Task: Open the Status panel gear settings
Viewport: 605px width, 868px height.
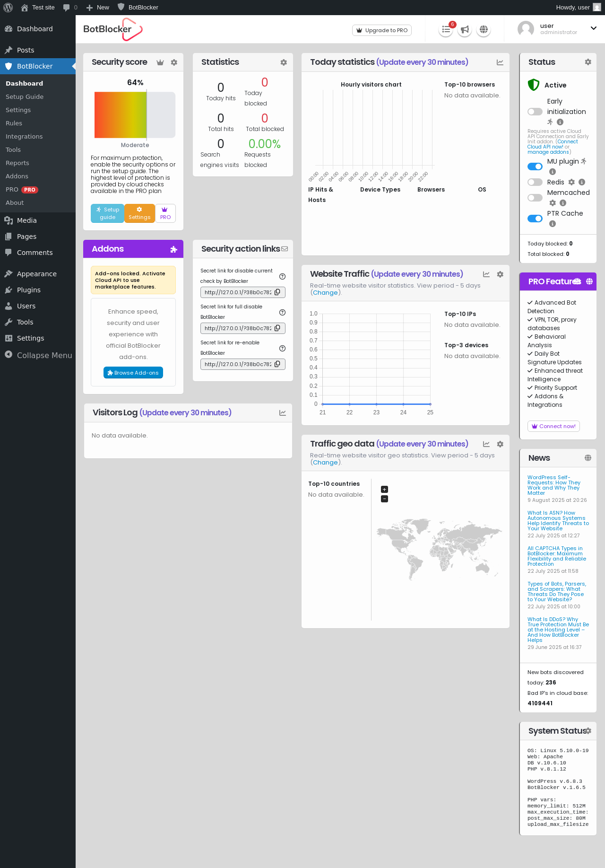Action: [588, 62]
